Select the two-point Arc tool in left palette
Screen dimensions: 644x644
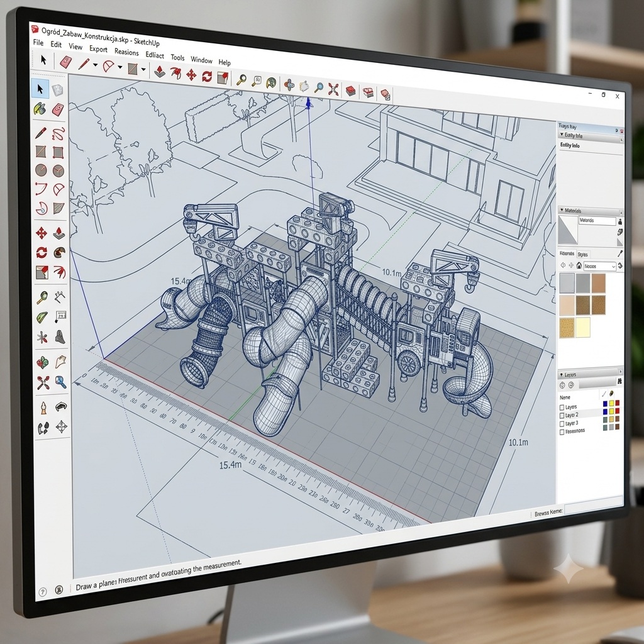coord(41,189)
